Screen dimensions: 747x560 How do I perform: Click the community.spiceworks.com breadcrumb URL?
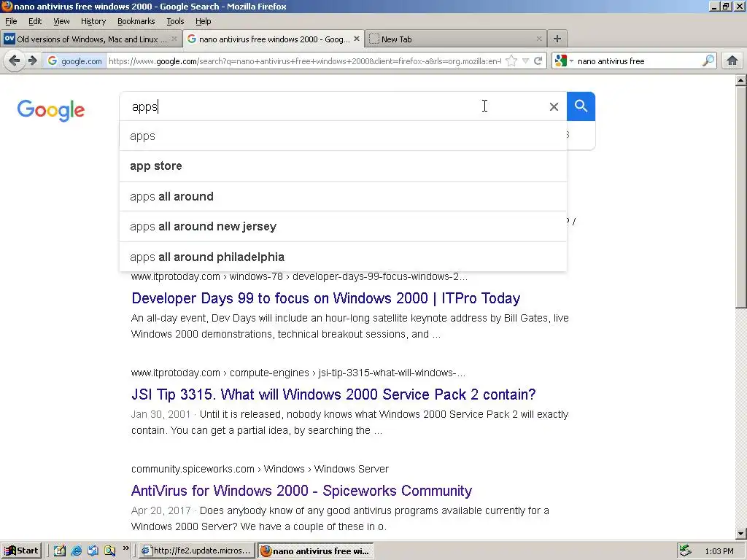(x=260, y=469)
